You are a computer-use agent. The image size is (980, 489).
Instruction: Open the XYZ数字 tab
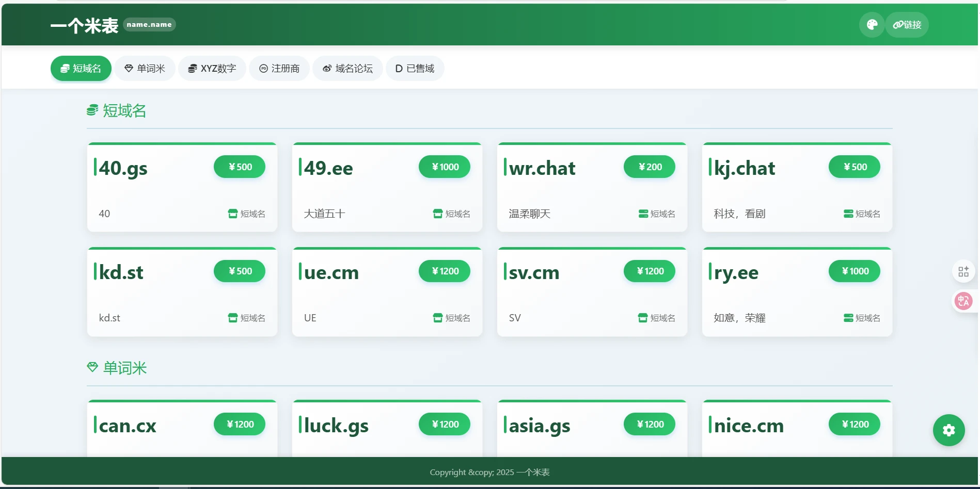click(x=212, y=69)
